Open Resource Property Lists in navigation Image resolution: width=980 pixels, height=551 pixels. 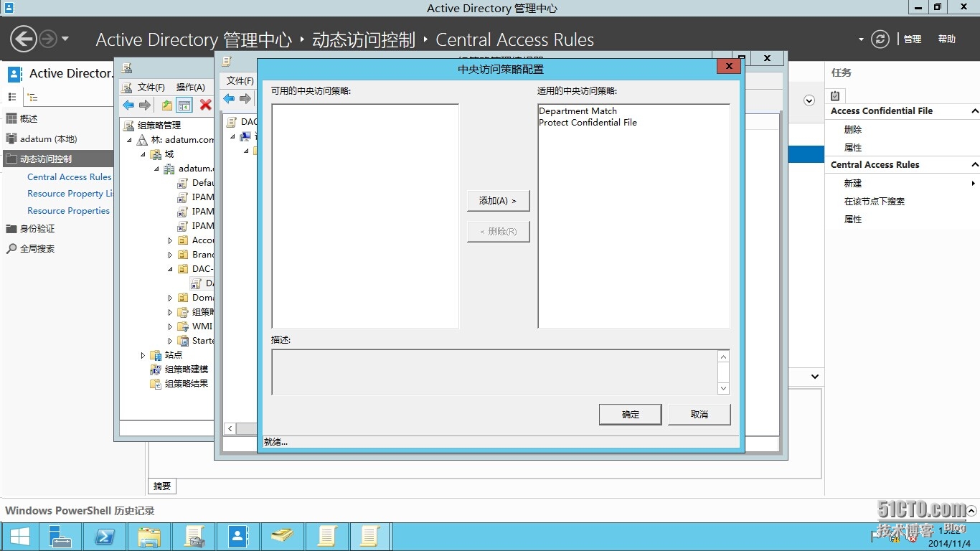70,194
